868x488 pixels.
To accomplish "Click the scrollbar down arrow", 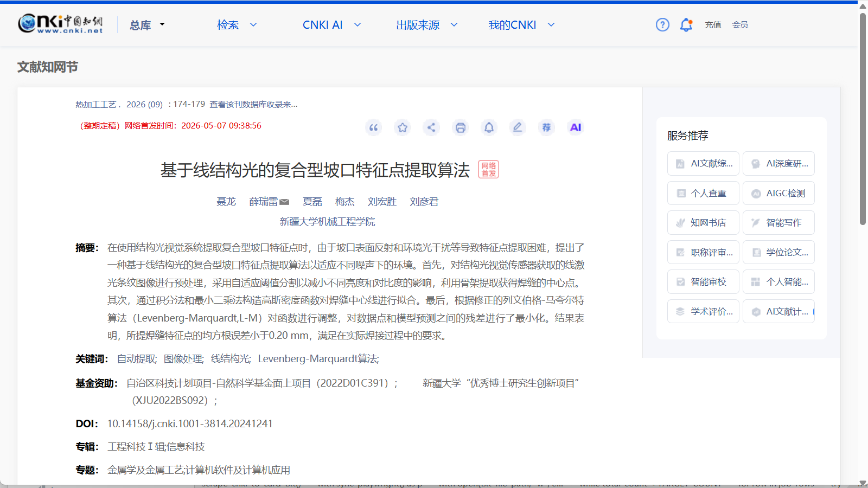I will tap(863, 483).
